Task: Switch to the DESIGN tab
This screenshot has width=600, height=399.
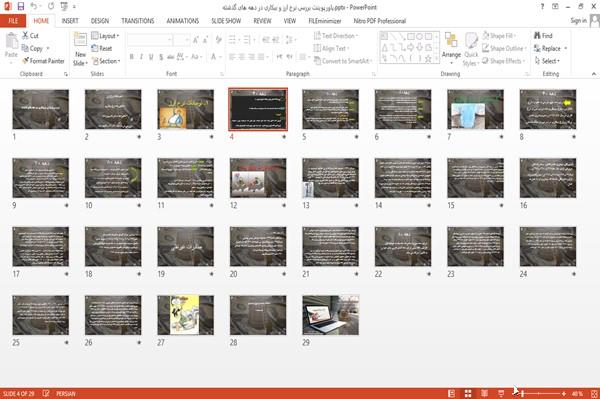Action: coord(99,21)
